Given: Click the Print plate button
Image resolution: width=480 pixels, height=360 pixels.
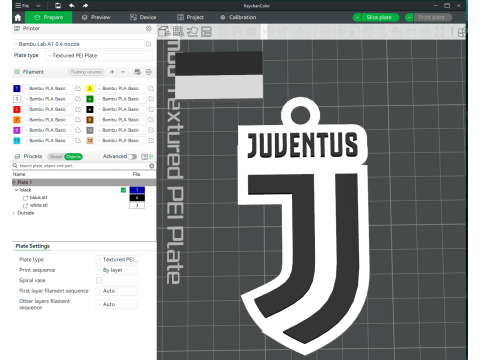Looking at the screenshot, I should pos(432,17).
